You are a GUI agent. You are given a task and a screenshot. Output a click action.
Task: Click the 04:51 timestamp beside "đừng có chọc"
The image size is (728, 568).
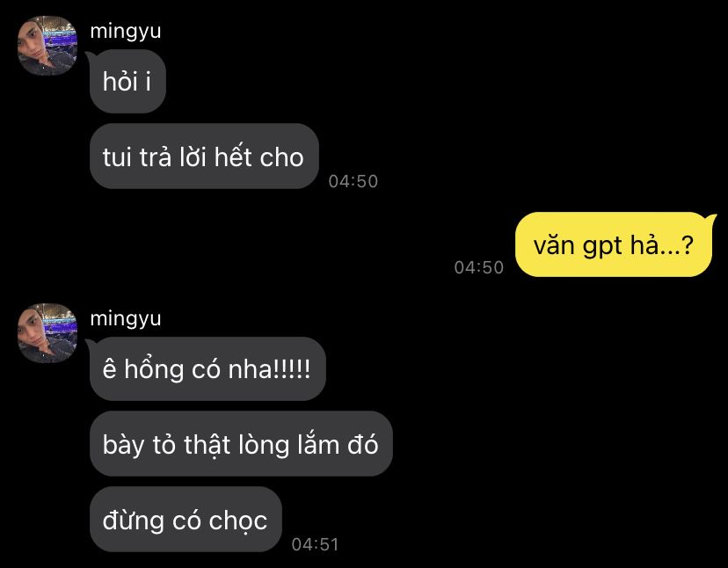316,544
